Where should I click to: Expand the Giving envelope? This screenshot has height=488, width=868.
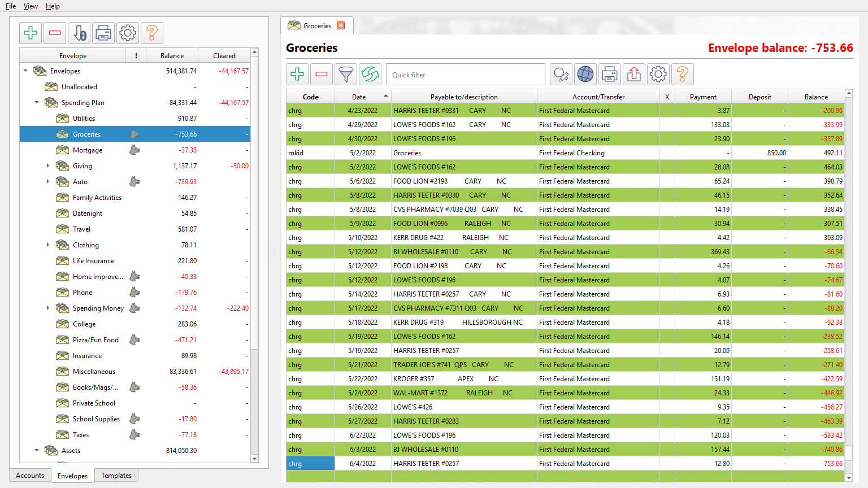(x=48, y=166)
